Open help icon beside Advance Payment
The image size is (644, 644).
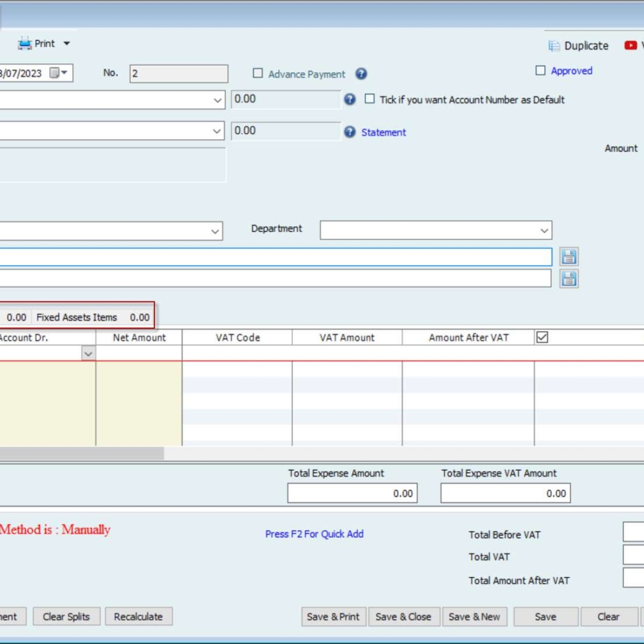(x=361, y=73)
